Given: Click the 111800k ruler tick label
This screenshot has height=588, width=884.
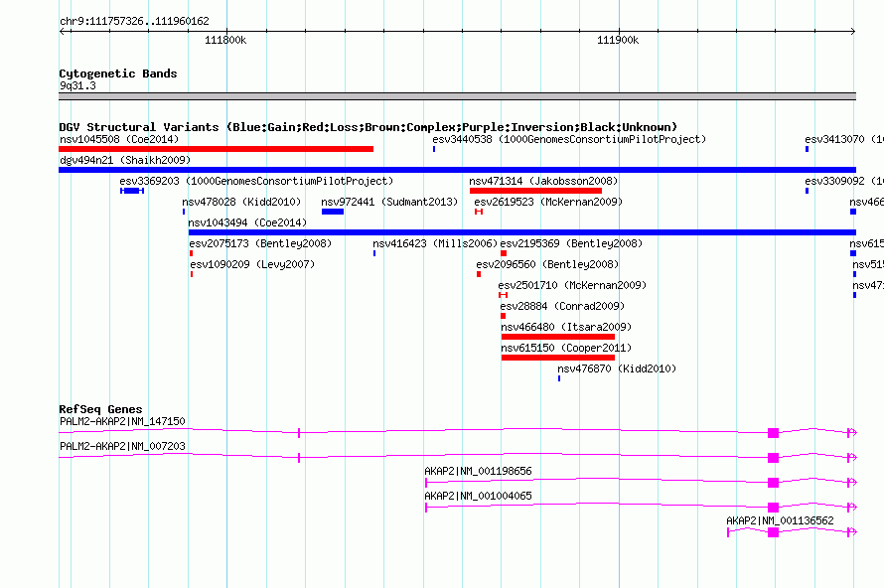Looking at the screenshot, I should (224, 40).
